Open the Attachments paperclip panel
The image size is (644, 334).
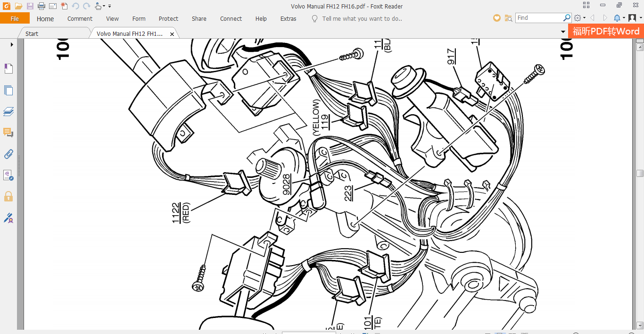pyautogui.click(x=8, y=154)
